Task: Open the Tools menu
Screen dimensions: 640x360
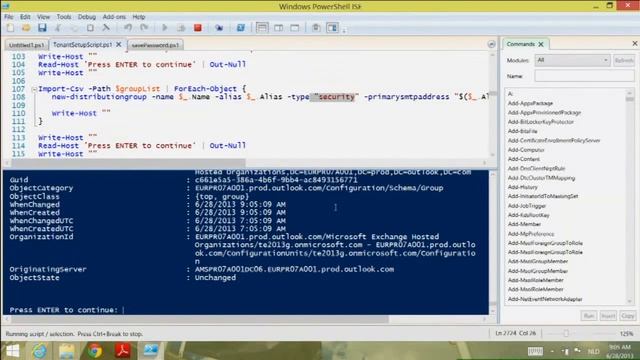Action: point(64,17)
